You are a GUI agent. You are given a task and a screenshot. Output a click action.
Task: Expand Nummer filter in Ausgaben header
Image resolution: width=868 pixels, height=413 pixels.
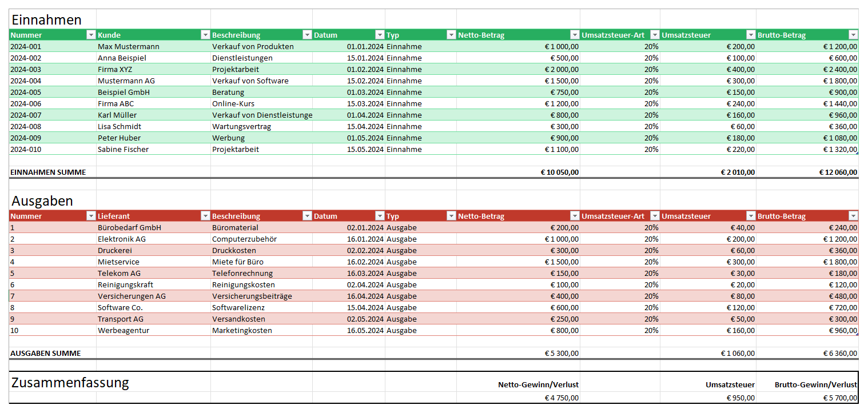[x=90, y=216]
